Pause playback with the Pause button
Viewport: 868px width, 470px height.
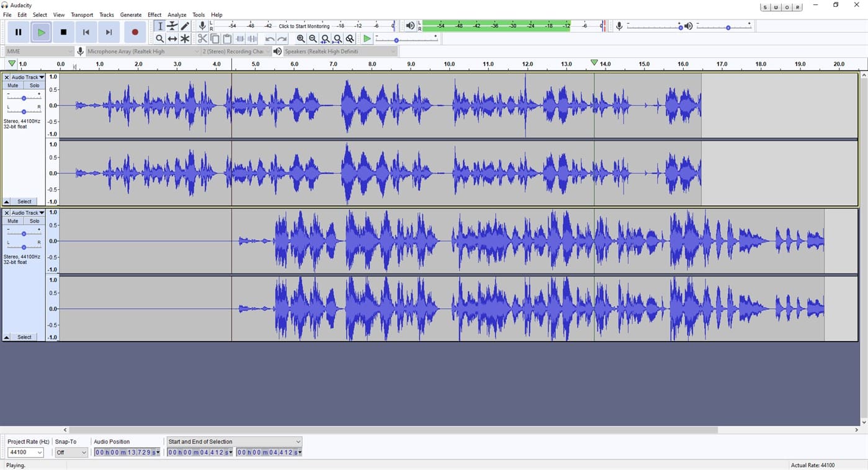point(18,32)
